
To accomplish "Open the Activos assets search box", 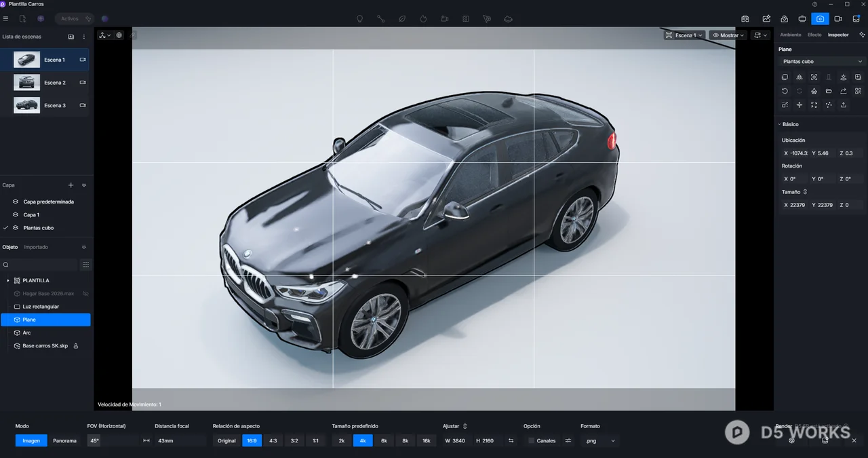I will pyautogui.click(x=74, y=19).
